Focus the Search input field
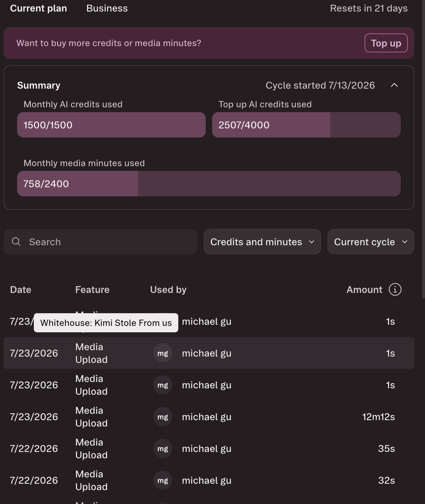This screenshot has height=504, width=425. [x=100, y=242]
